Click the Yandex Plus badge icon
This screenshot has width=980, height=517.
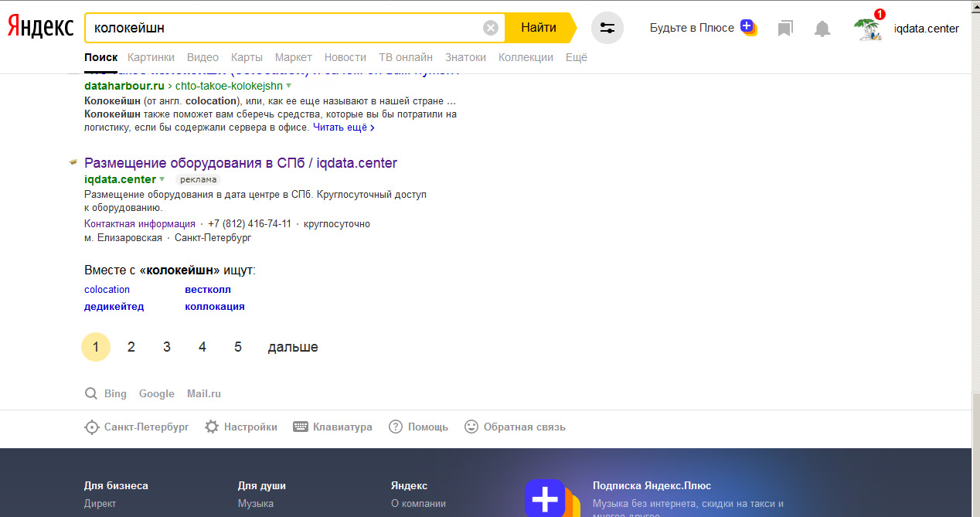pyautogui.click(x=748, y=27)
